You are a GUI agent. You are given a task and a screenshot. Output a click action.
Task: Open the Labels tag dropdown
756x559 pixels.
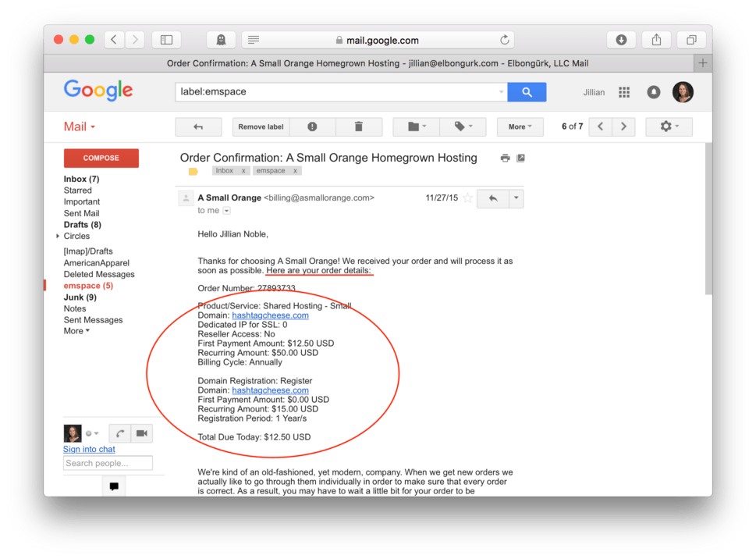463,126
